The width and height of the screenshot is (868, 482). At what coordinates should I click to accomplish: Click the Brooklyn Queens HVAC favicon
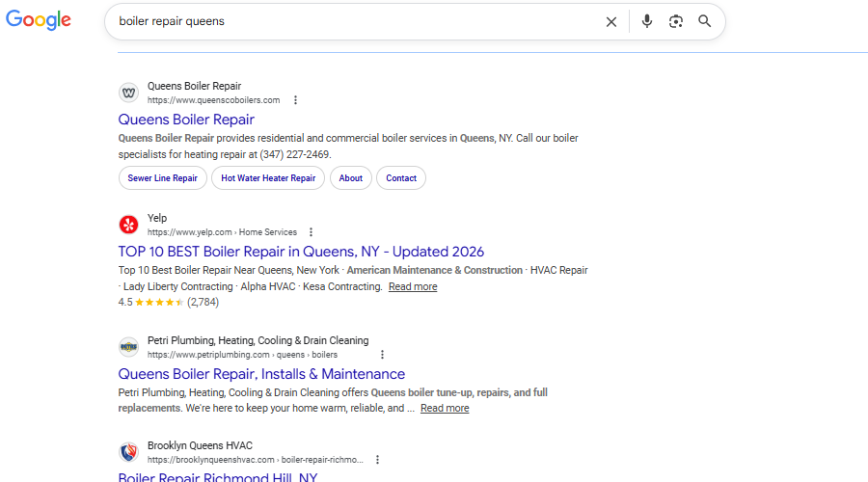(x=128, y=452)
